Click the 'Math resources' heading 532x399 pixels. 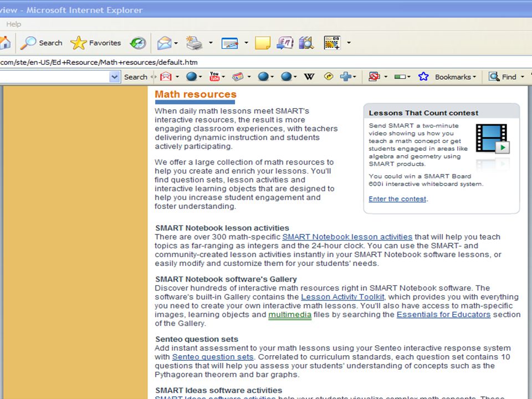coord(196,94)
